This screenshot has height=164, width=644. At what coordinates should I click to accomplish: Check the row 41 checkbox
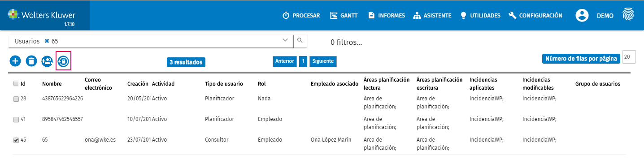16,120
